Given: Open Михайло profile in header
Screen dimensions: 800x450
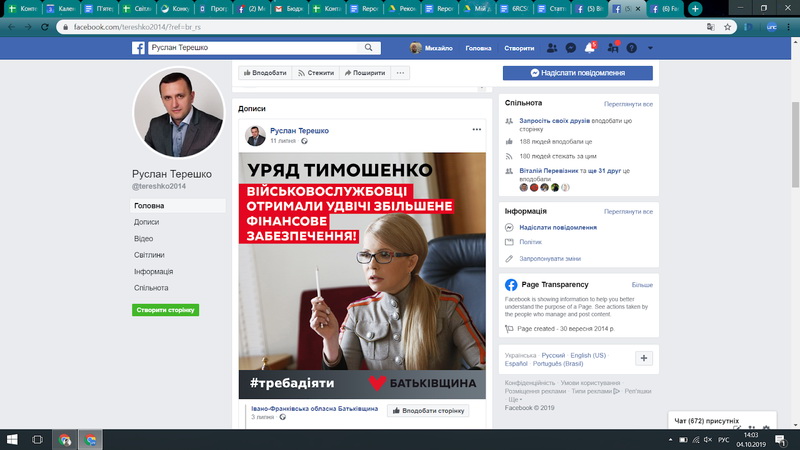Looking at the screenshot, I should pyautogui.click(x=431, y=48).
